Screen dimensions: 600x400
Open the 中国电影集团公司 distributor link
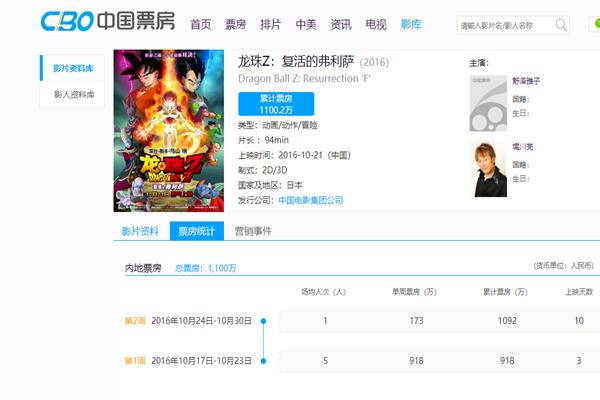pyautogui.click(x=311, y=200)
